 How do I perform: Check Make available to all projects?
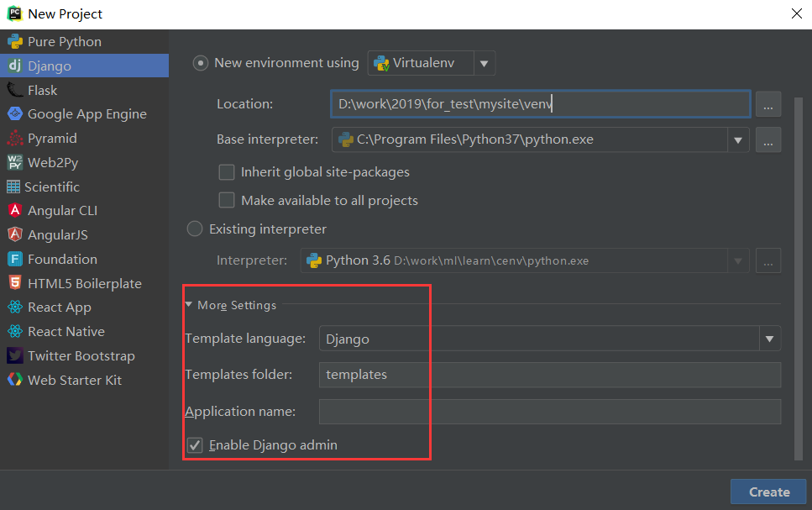226,200
